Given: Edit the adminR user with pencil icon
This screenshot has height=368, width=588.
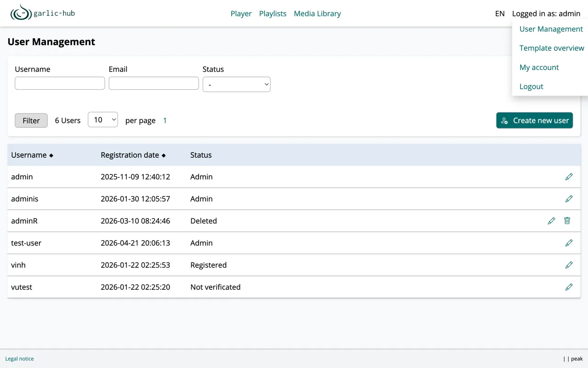Looking at the screenshot, I should [x=551, y=221].
